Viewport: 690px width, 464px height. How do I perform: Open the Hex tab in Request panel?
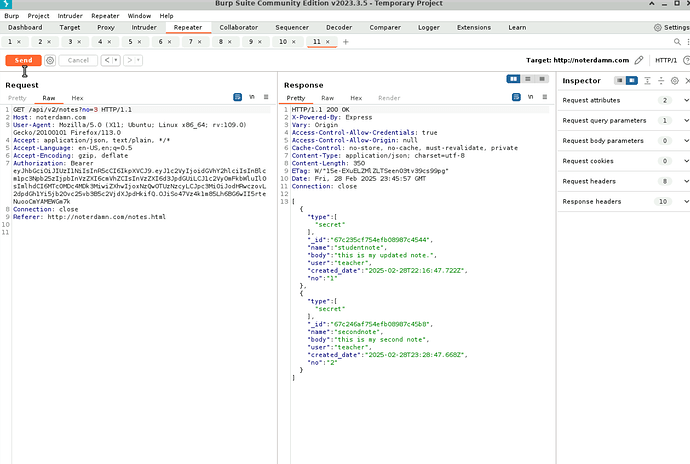point(77,98)
